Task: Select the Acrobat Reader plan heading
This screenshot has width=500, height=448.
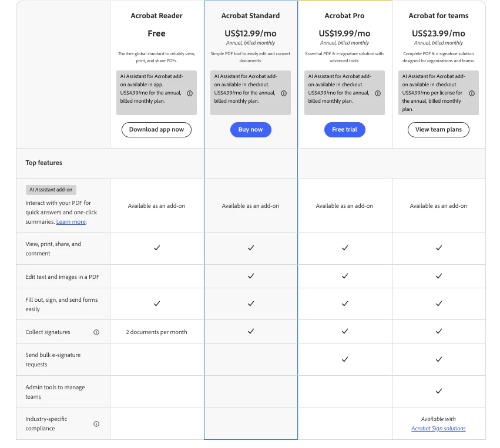Action: click(156, 16)
